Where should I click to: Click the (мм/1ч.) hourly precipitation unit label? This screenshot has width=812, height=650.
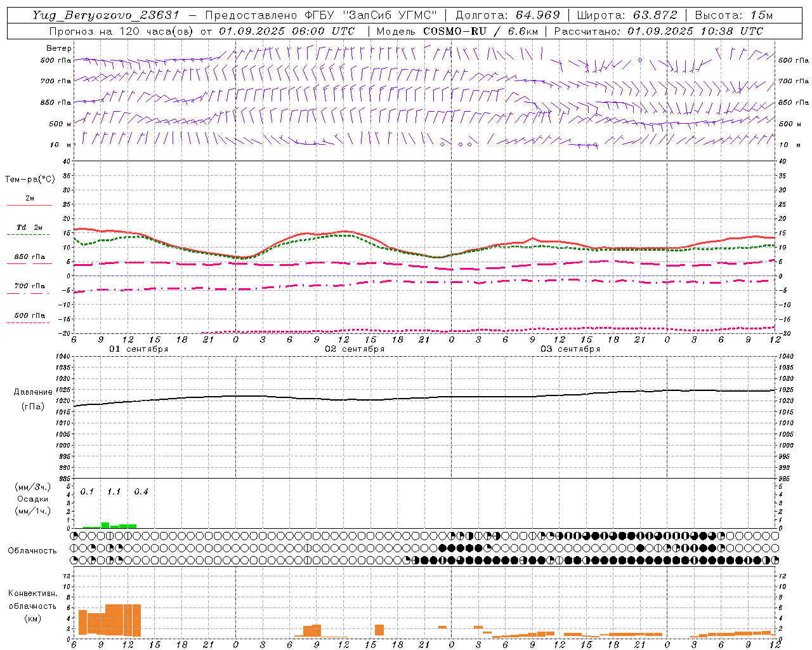click(32, 510)
